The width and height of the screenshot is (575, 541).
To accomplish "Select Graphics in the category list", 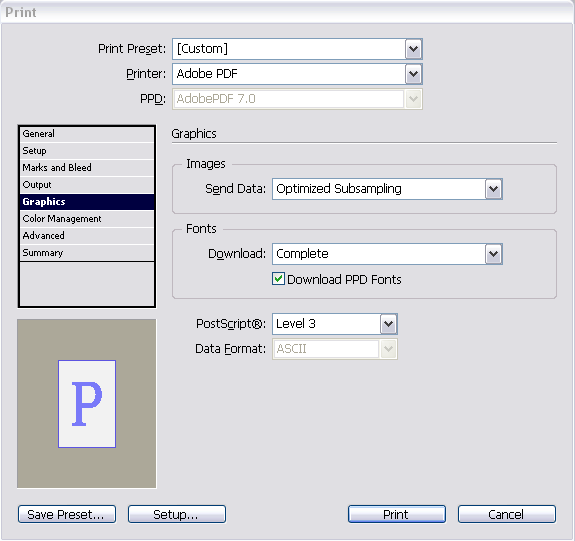I will 87,202.
